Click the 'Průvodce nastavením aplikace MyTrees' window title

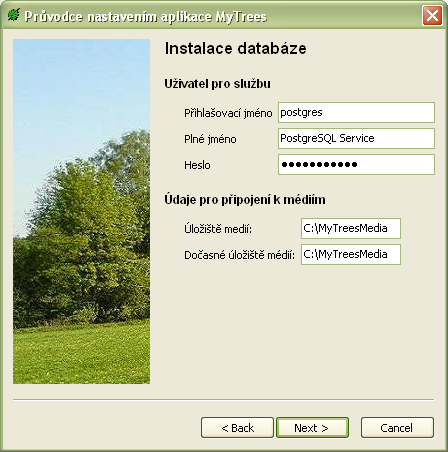[145, 16]
